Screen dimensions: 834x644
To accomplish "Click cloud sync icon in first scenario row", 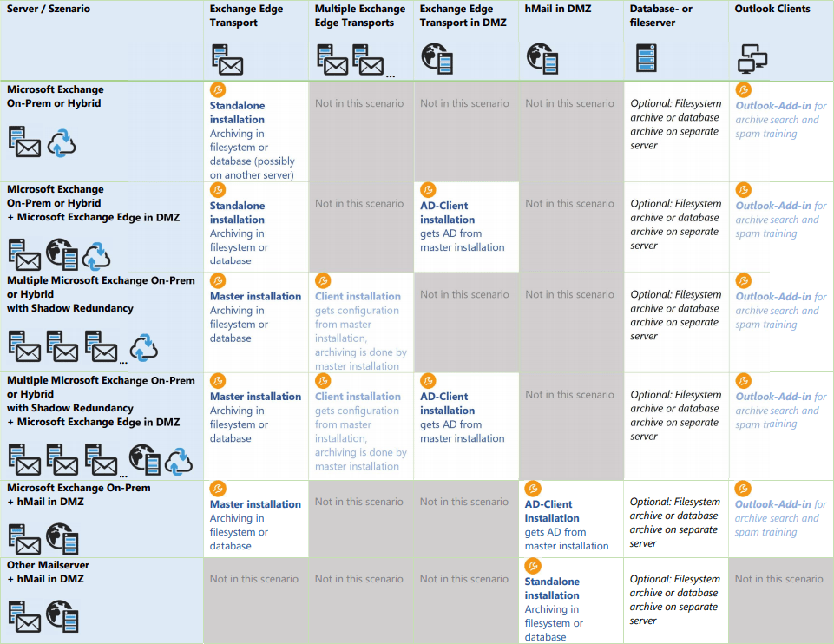I will (x=62, y=142).
